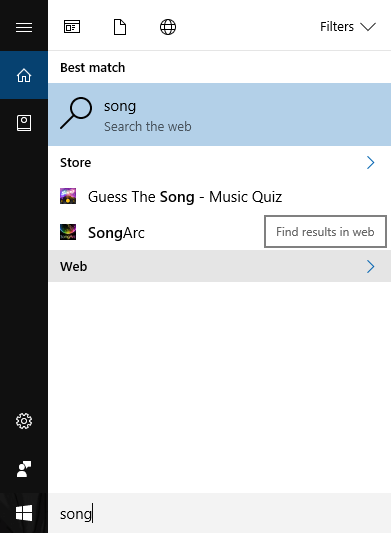
Task: Click the Windows Start button
Action: pyautogui.click(x=24, y=513)
